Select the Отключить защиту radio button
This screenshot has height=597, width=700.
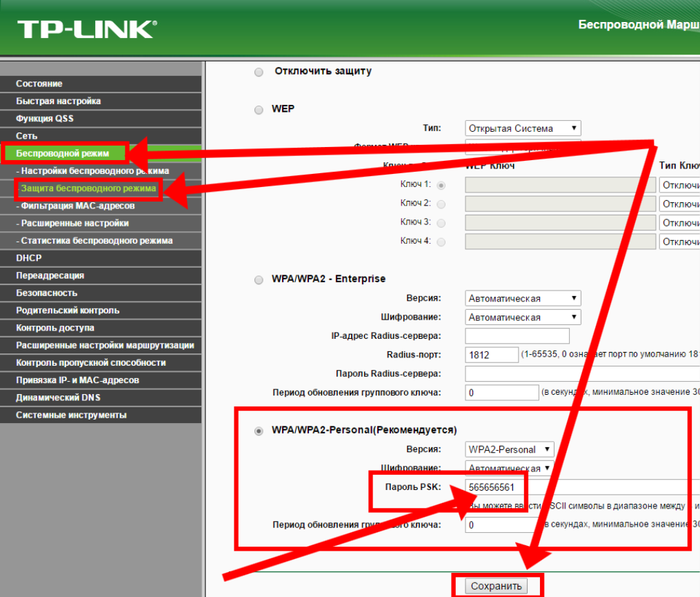coord(259,72)
